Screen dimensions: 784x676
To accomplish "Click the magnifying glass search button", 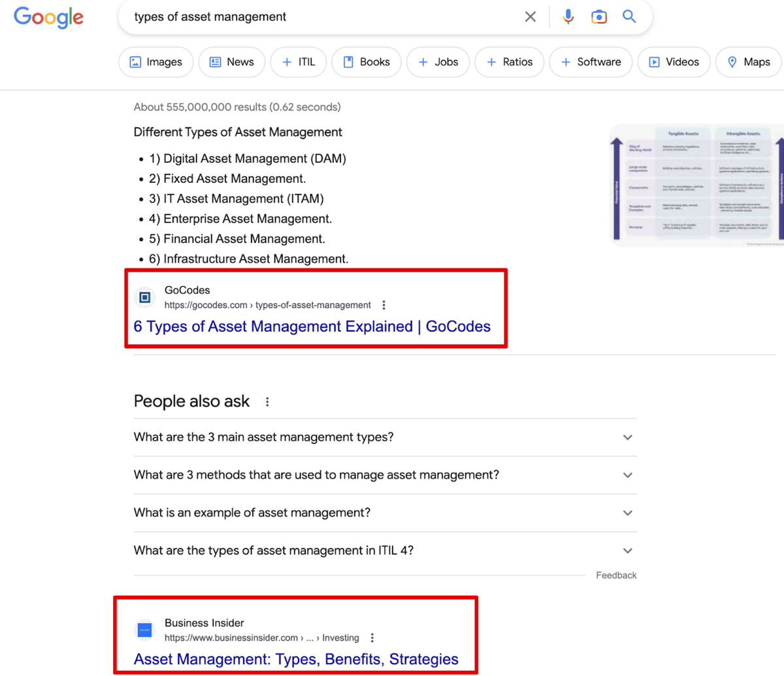I will [629, 17].
